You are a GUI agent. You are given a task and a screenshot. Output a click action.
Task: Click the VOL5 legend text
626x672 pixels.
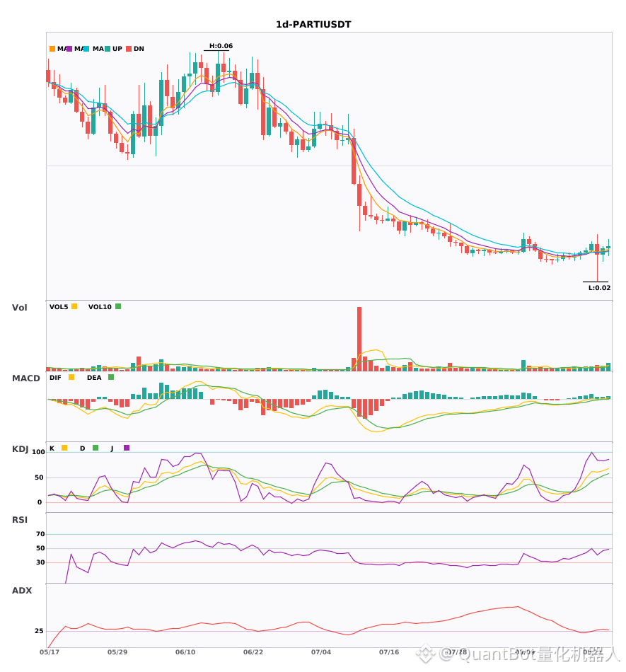tap(59, 307)
